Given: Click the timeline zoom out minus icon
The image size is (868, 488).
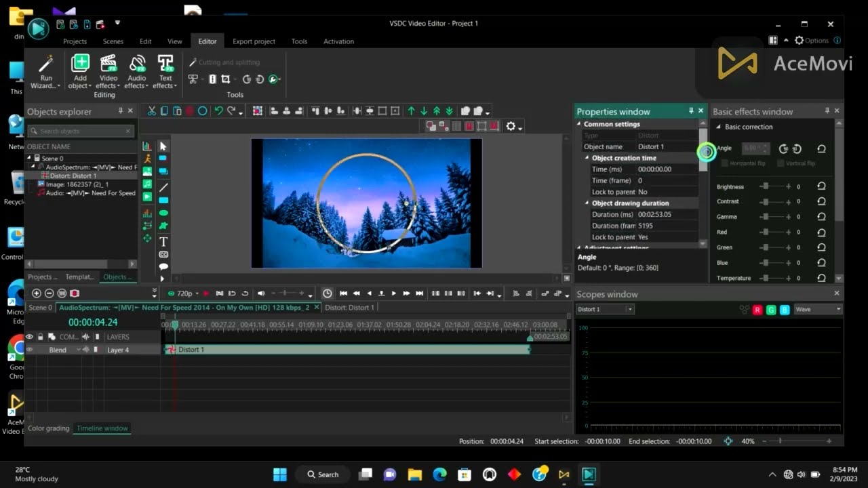Looking at the screenshot, I should [49, 293].
